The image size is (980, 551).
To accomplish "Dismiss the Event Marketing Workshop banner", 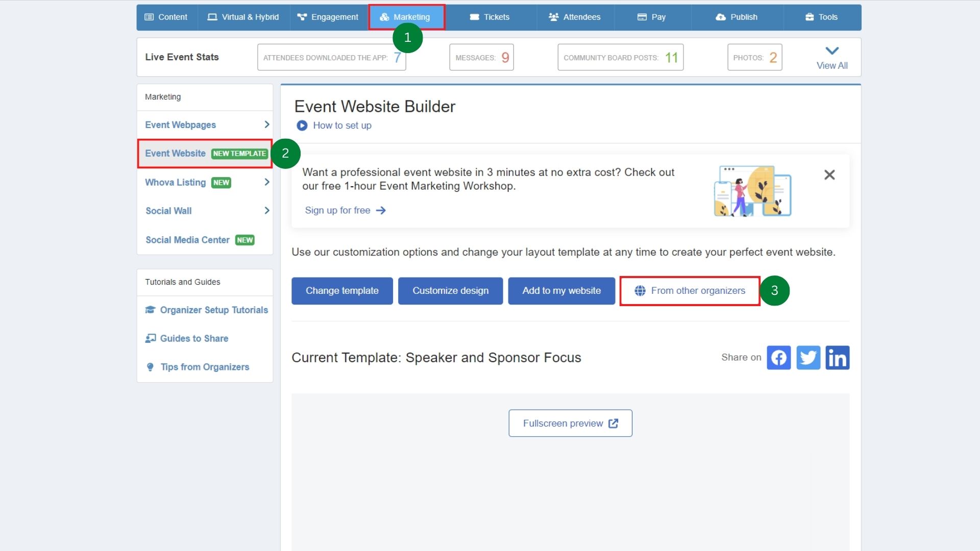I will (829, 175).
